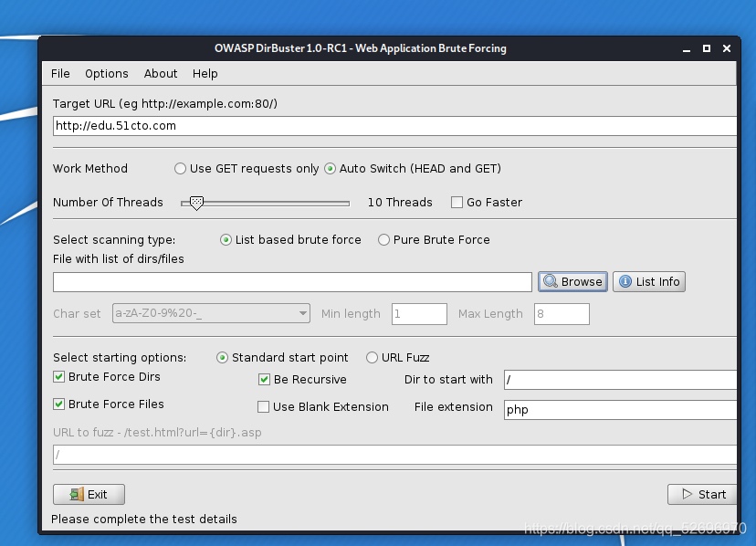Click the Number Of Threads slider handle
This screenshot has height=546, width=756.
[x=196, y=203]
